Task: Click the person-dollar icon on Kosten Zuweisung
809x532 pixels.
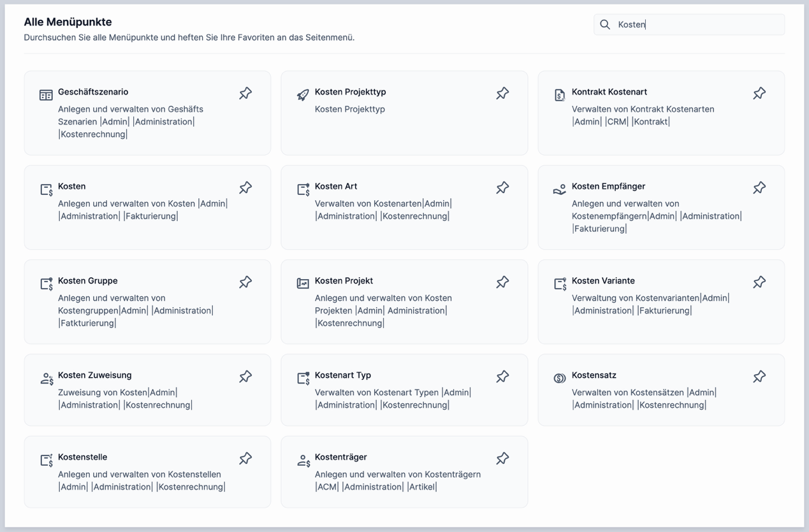Action: [45, 377]
